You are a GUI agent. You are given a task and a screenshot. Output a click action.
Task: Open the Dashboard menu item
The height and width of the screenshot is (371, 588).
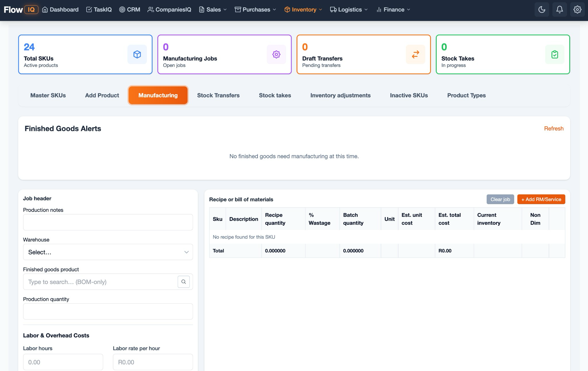pos(60,9)
